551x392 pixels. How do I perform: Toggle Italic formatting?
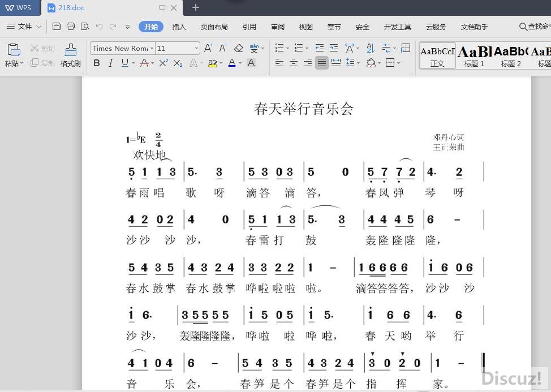111,63
